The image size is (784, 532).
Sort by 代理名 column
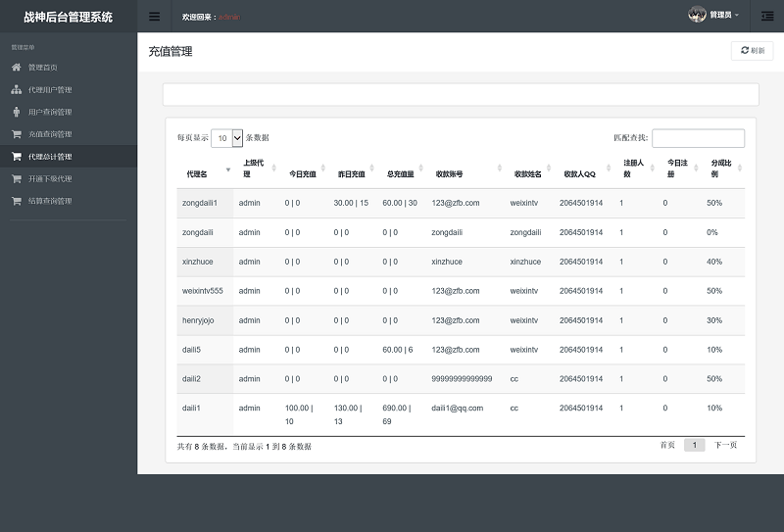pyautogui.click(x=205, y=169)
